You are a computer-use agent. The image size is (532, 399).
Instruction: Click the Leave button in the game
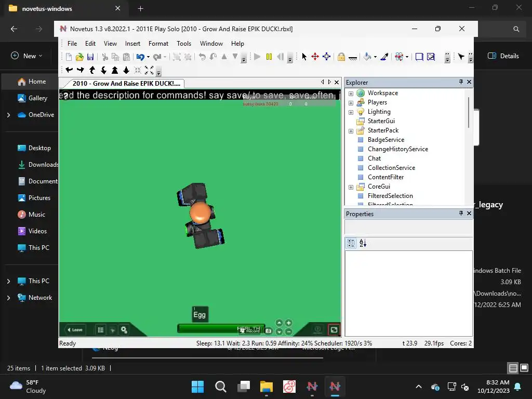point(75,329)
